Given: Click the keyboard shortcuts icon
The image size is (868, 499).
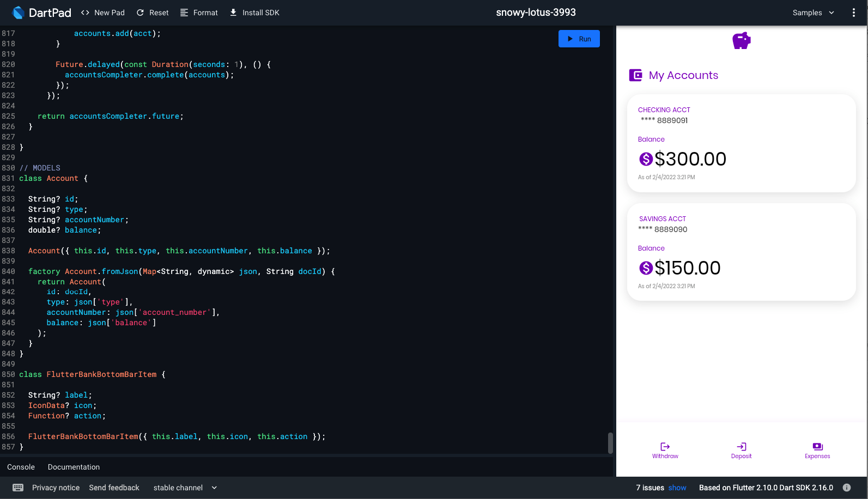Looking at the screenshot, I should pyautogui.click(x=18, y=488).
